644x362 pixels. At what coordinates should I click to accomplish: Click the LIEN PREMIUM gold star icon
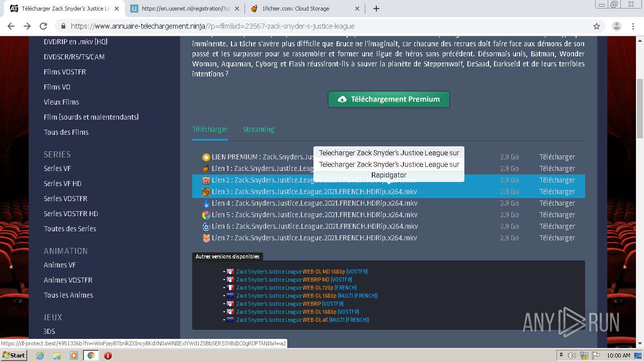(206, 157)
